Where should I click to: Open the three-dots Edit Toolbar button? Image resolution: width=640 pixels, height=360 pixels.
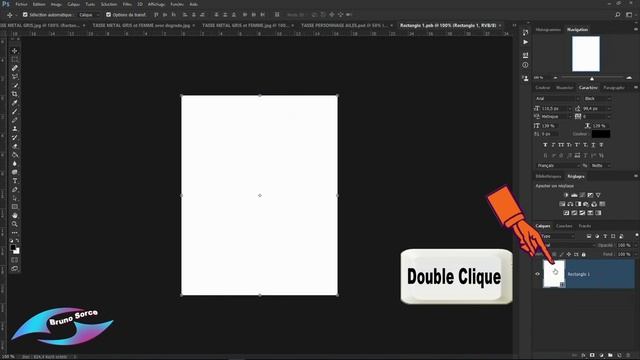[15, 233]
